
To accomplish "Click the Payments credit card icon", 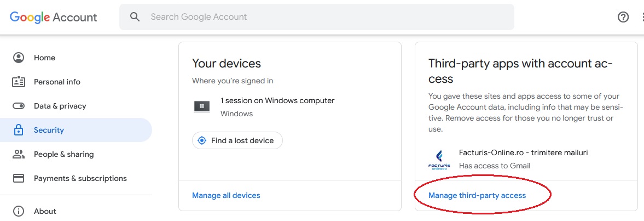I will pos(19,179).
